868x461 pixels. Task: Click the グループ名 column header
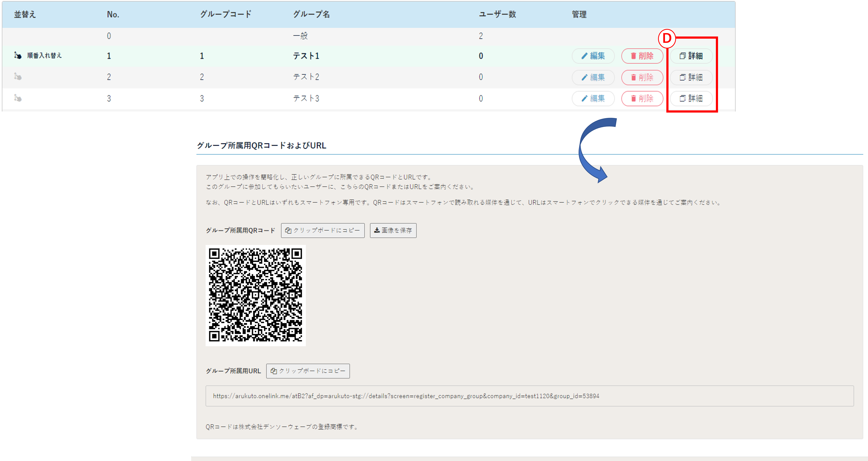(311, 14)
